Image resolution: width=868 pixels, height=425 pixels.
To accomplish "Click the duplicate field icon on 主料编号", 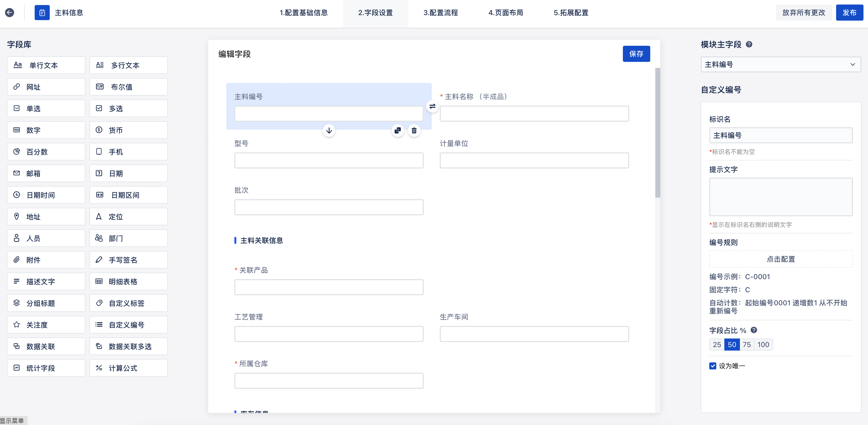I will point(398,131).
